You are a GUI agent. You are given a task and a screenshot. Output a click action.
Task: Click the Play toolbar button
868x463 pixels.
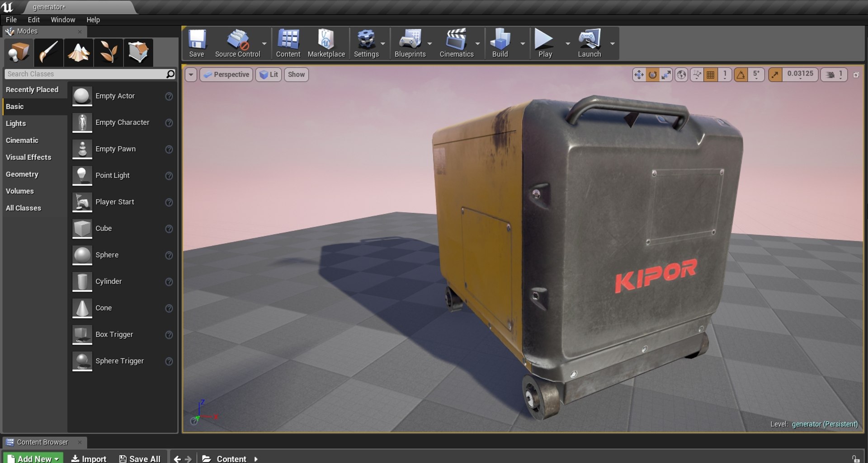(545, 43)
